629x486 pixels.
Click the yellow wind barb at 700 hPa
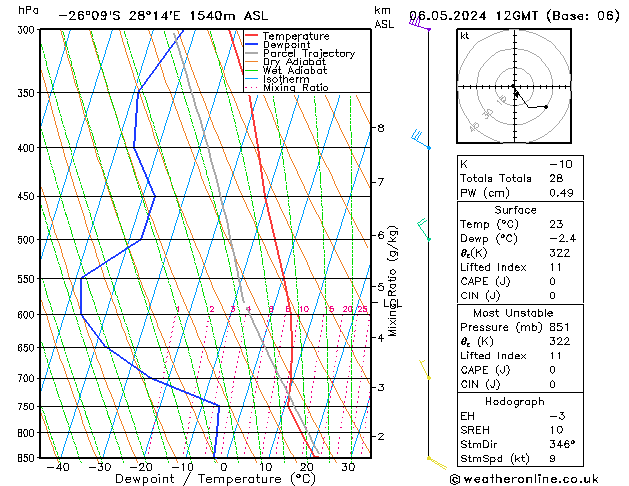(425, 369)
